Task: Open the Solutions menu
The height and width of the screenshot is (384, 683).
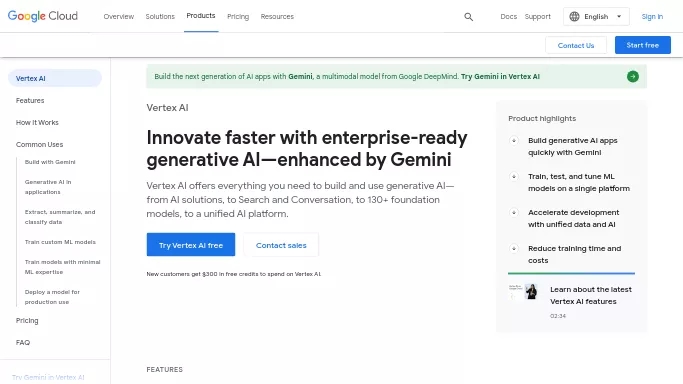Action: [160, 17]
